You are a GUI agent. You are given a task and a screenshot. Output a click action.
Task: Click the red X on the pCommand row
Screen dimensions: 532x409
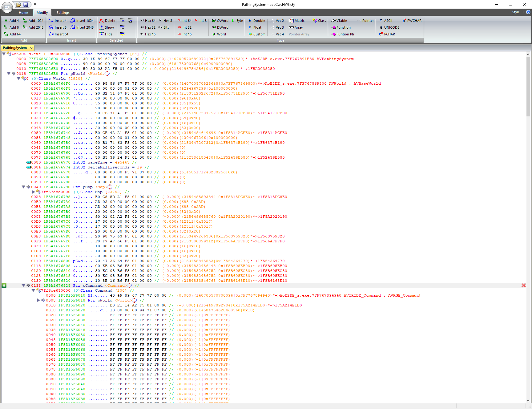(523, 285)
